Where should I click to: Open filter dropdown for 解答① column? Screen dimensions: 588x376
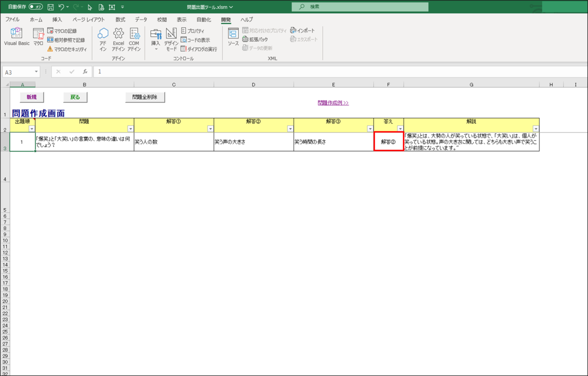point(210,128)
